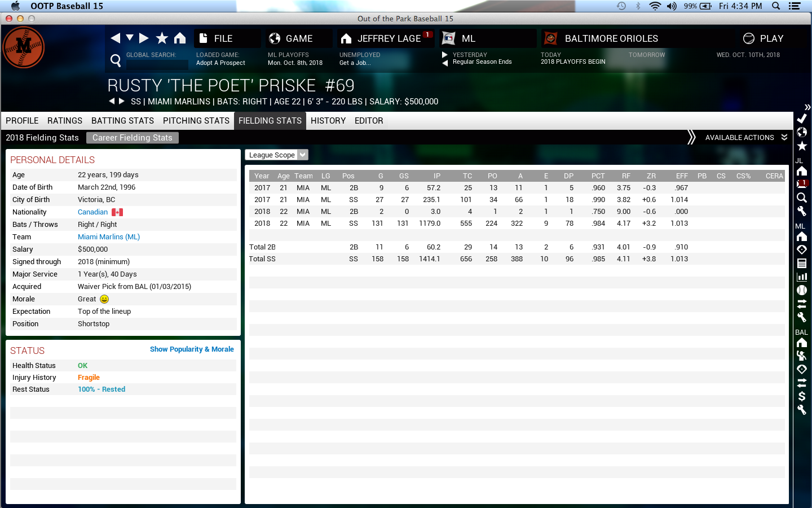812x508 pixels.
Task: Click the wrench icon under the JL section
Action: (802, 211)
